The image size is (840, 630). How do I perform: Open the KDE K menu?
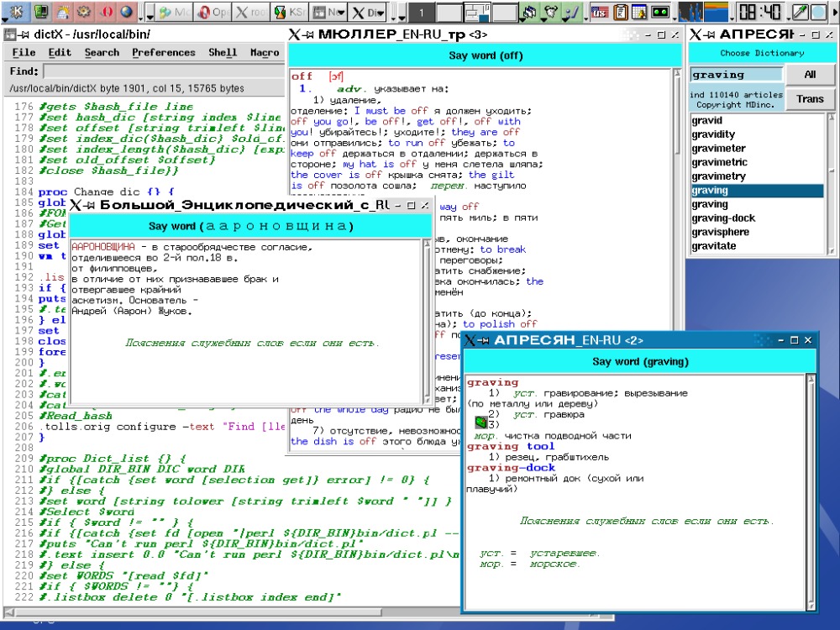(x=17, y=11)
